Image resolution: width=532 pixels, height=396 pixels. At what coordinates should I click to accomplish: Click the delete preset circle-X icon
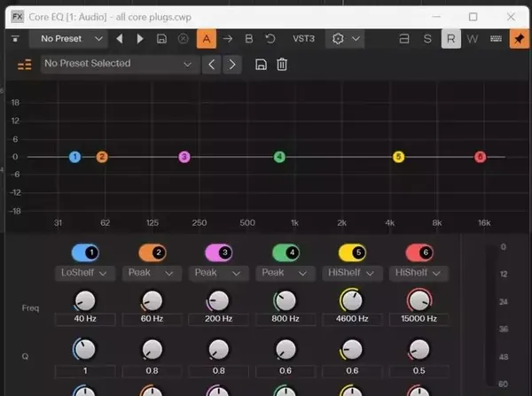point(184,39)
